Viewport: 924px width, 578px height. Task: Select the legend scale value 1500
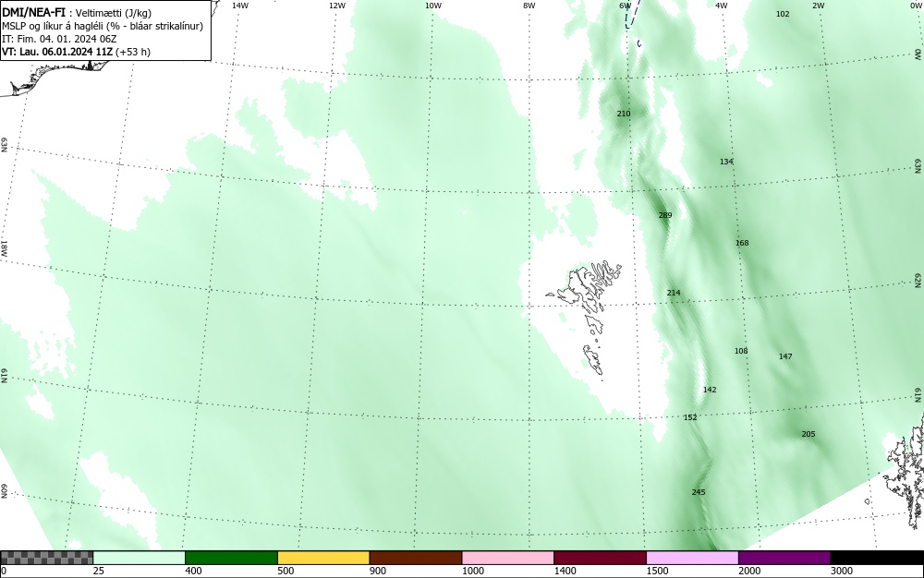tap(657, 571)
